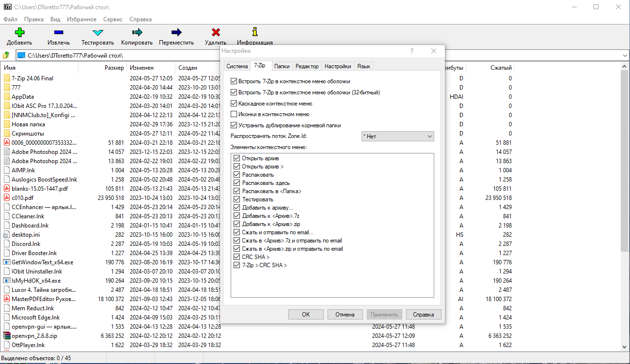Click the OK button in the settings dialog

coord(306,315)
